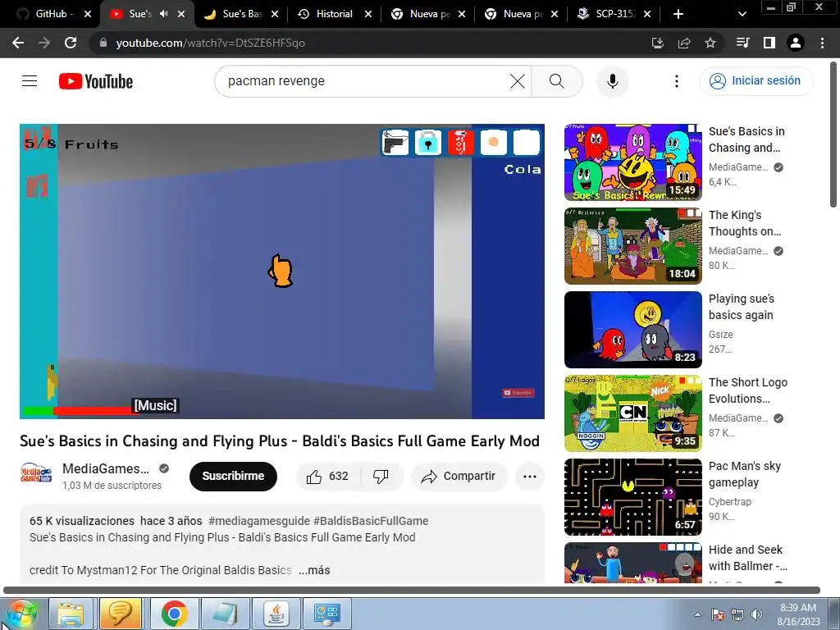The height and width of the screenshot is (630, 840).
Task: Start voice search with the microphone
Action: tap(612, 81)
